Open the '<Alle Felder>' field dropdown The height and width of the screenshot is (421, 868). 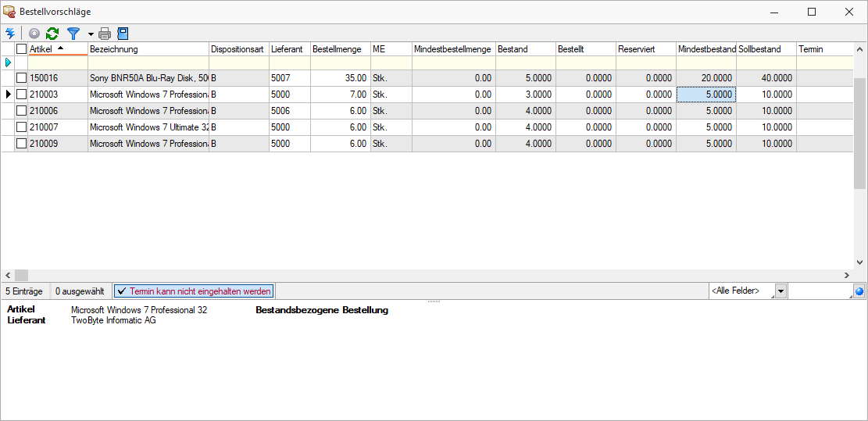pos(780,291)
